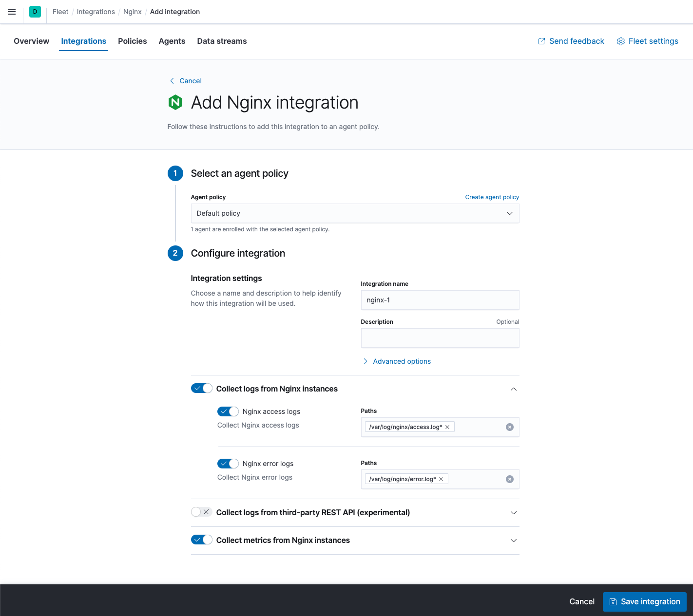Viewport: 693px width, 616px height.
Task: Turn off Collect metrics from Nginx instances
Action: pyautogui.click(x=201, y=540)
